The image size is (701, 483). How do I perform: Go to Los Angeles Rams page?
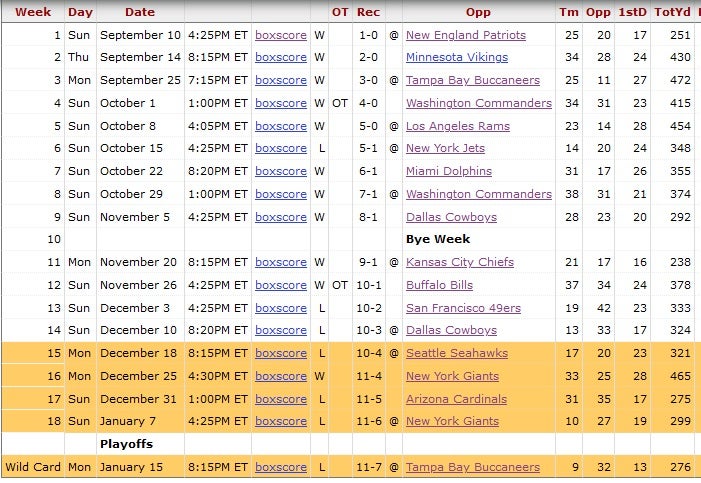pos(457,126)
